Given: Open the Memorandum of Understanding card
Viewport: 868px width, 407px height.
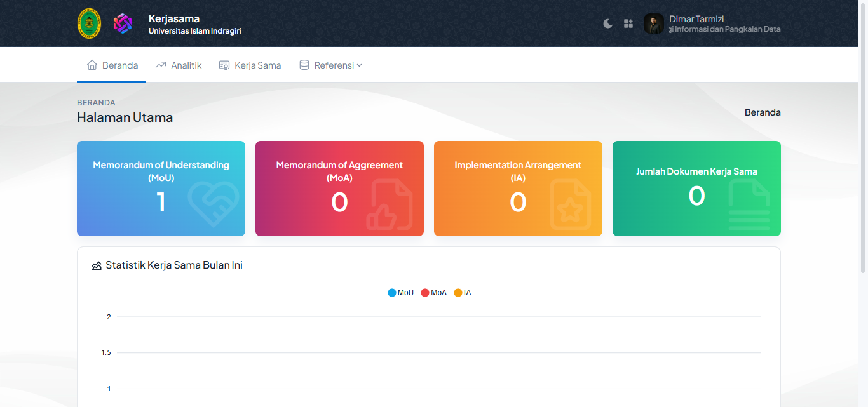Looking at the screenshot, I should [x=161, y=189].
